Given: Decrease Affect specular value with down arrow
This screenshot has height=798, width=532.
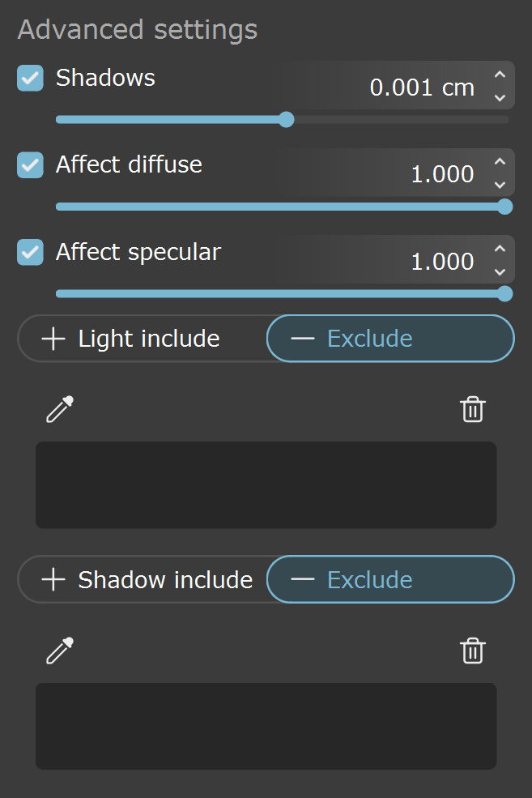Looking at the screenshot, I should 500,271.
